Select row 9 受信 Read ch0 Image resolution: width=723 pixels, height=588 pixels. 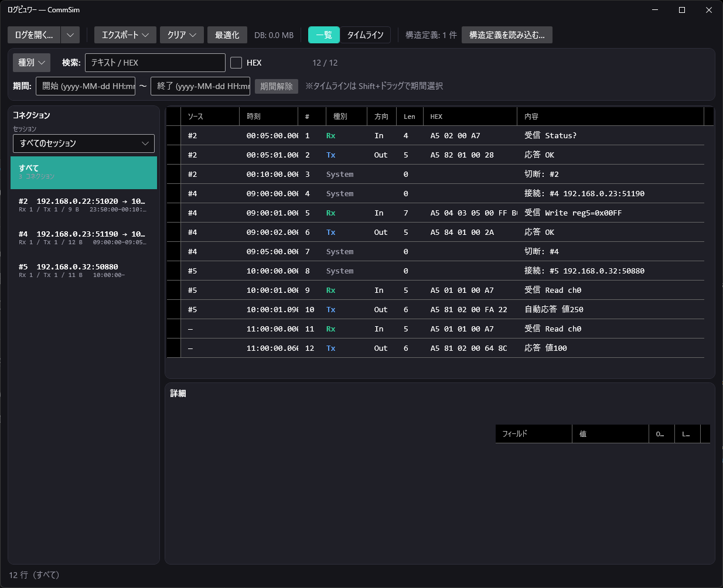point(435,290)
